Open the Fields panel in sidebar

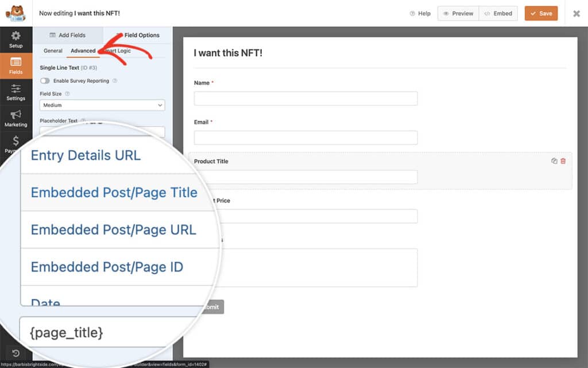pos(16,65)
